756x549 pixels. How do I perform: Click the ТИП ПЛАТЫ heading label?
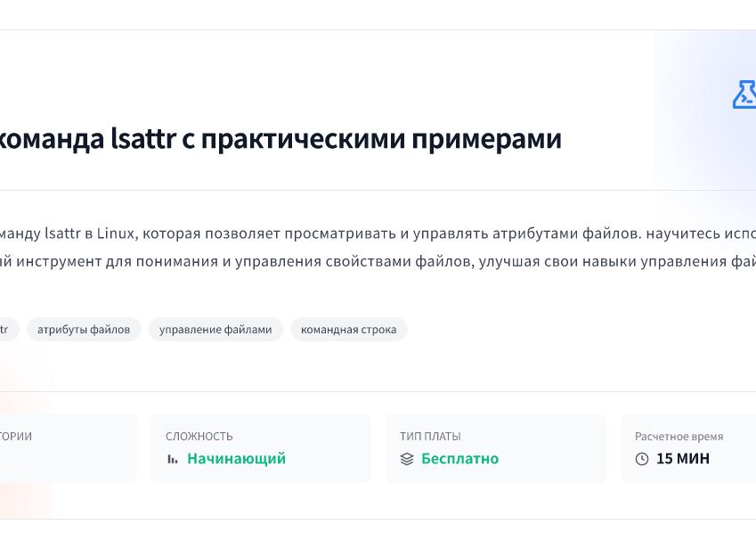pyautogui.click(x=430, y=436)
